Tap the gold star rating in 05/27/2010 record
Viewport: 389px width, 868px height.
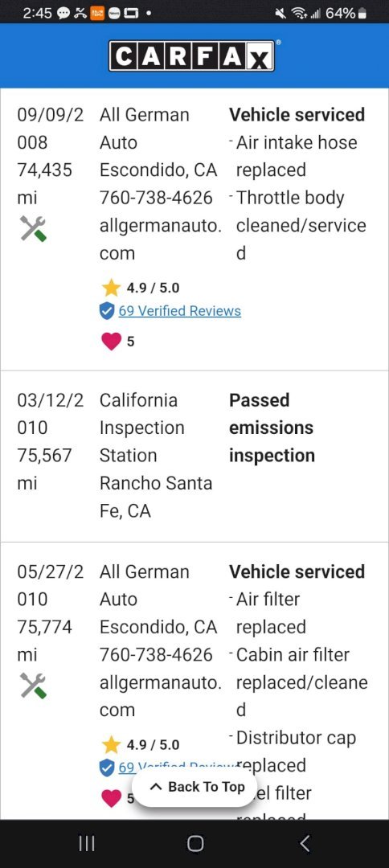pos(111,744)
